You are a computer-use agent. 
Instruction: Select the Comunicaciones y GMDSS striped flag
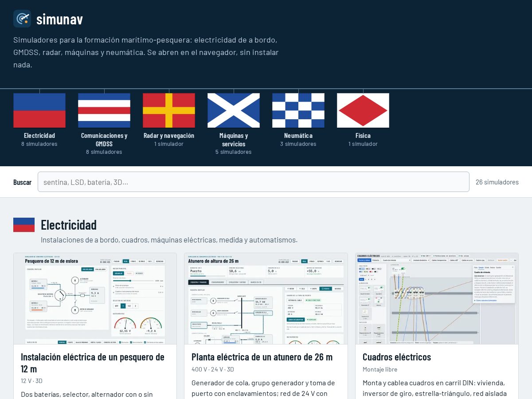pyautogui.click(x=104, y=110)
